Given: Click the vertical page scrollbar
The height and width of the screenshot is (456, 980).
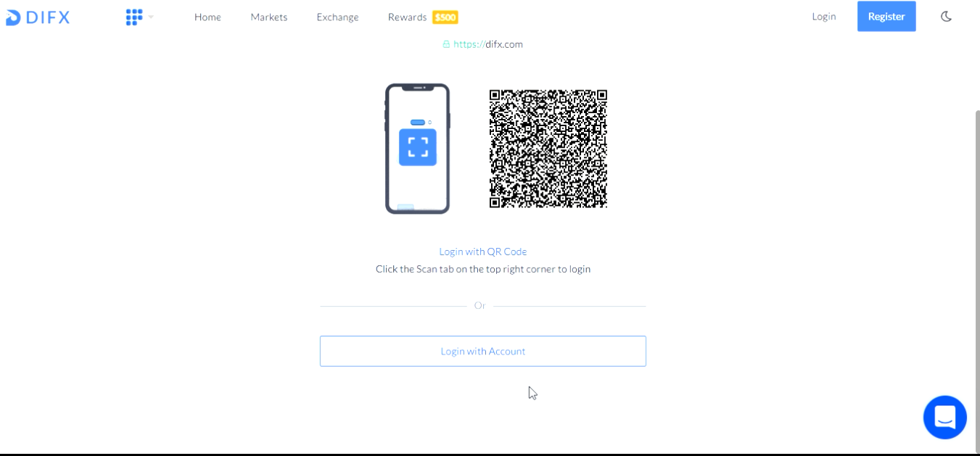Looking at the screenshot, I should [x=977, y=275].
